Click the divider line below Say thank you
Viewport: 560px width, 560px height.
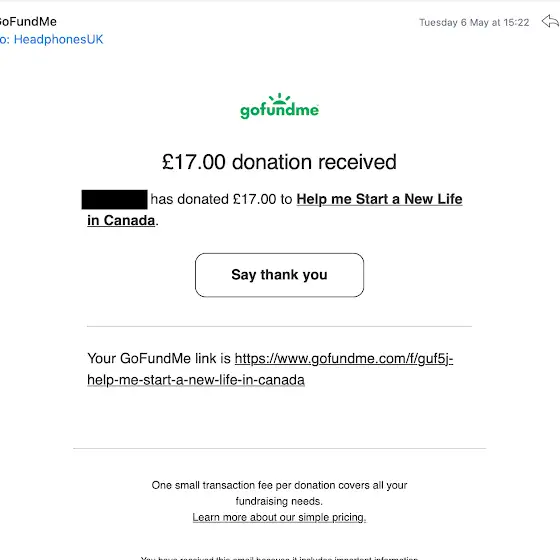coord(279,326)
